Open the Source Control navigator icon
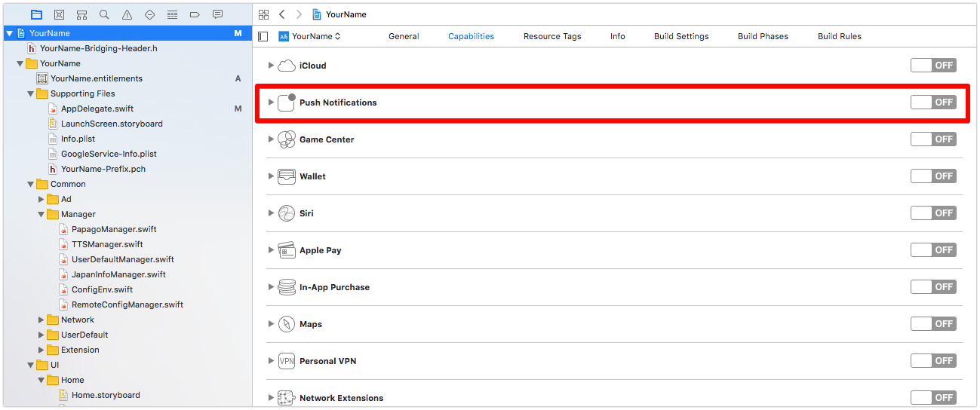The height and width of the screenshot is (410, 980). click(x=59, y=14)
